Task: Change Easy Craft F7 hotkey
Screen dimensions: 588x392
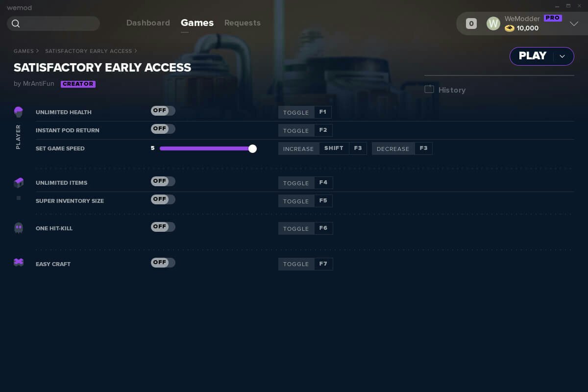Action: coord(323,264)
